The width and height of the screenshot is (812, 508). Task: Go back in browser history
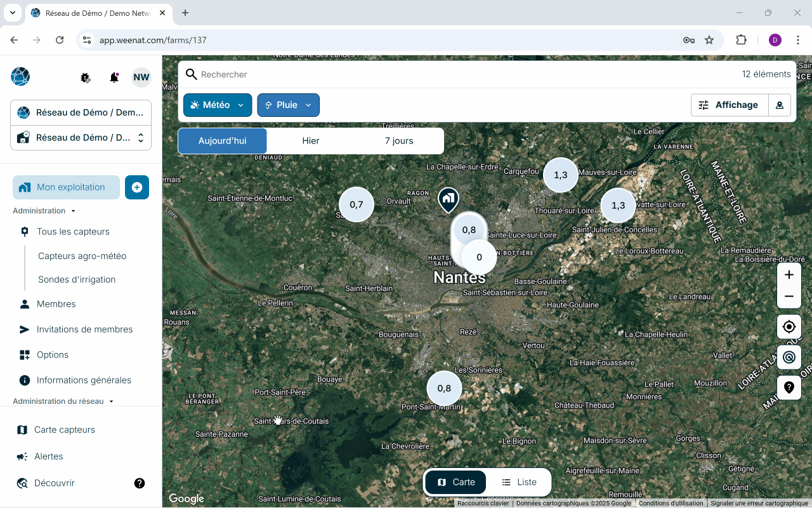14,40
